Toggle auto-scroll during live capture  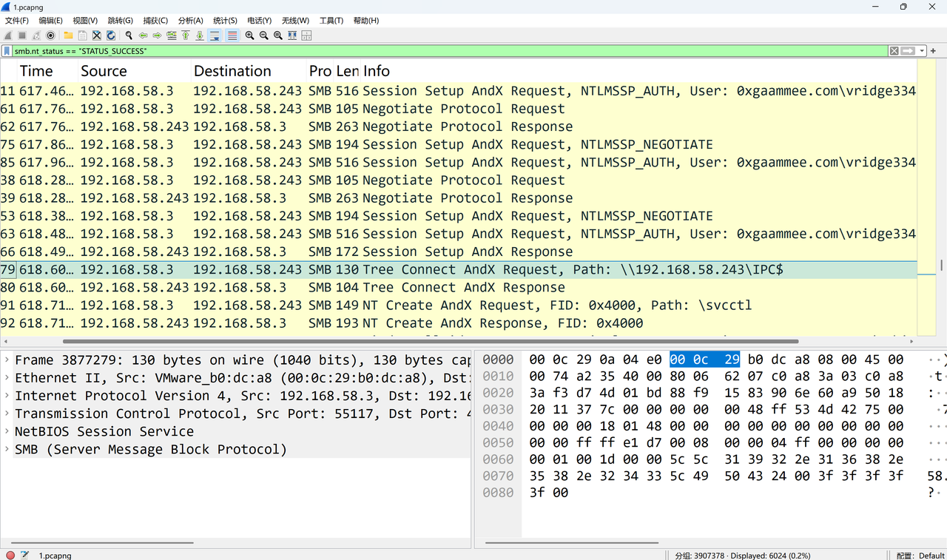(x=215, y=36)
